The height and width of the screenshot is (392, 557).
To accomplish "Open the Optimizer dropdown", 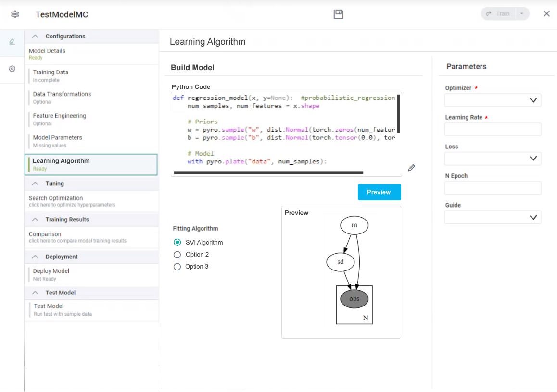I will [493, 100].
